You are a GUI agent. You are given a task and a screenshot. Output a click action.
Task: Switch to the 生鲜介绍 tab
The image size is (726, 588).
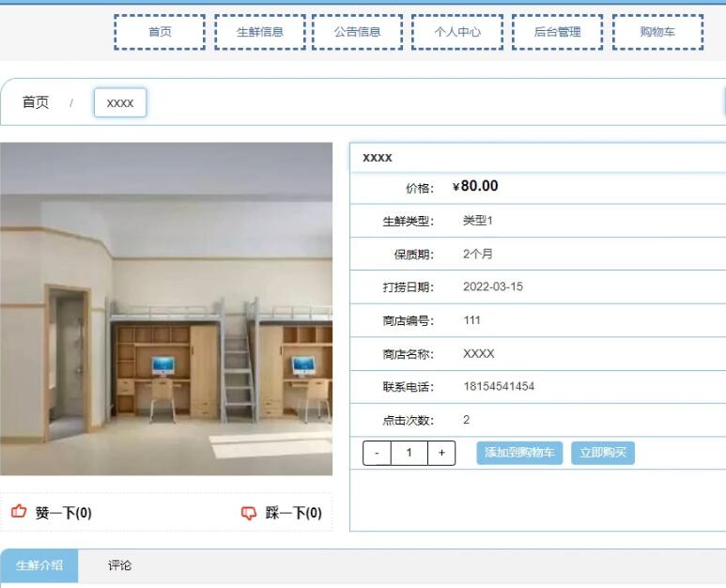[x=39, y=565]
